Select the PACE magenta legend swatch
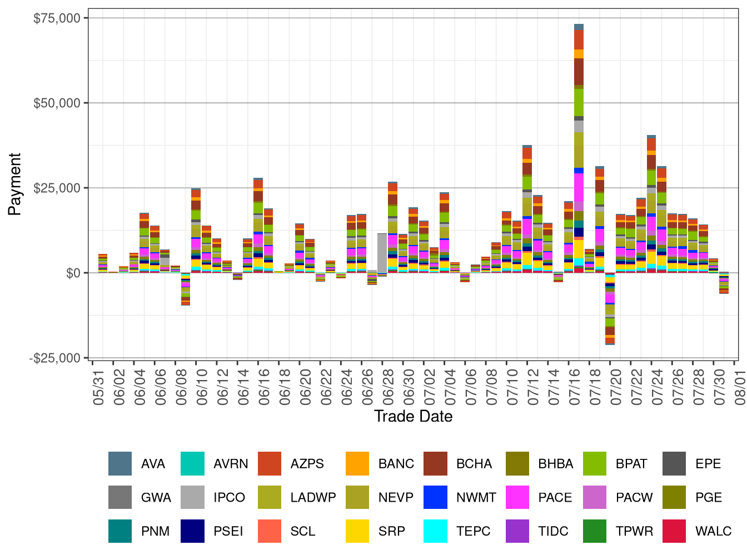The image size is (747, 560). (517, 497)
